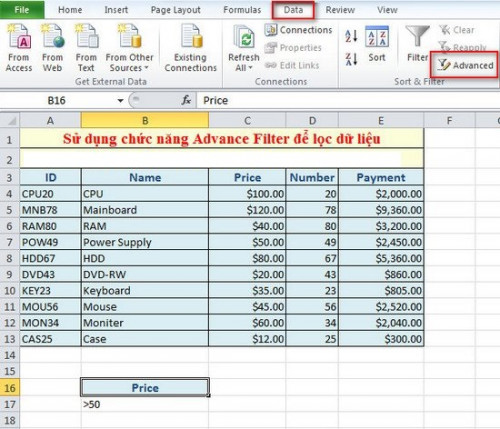Select cell containing CPU20
The width and height of the screenshot is (500, 429).
50,194
